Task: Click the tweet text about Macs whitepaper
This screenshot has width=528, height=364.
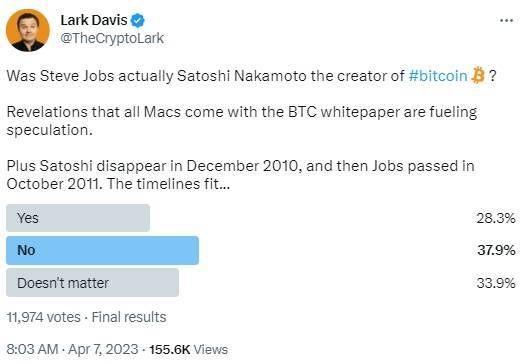Action: coord(242,121)
